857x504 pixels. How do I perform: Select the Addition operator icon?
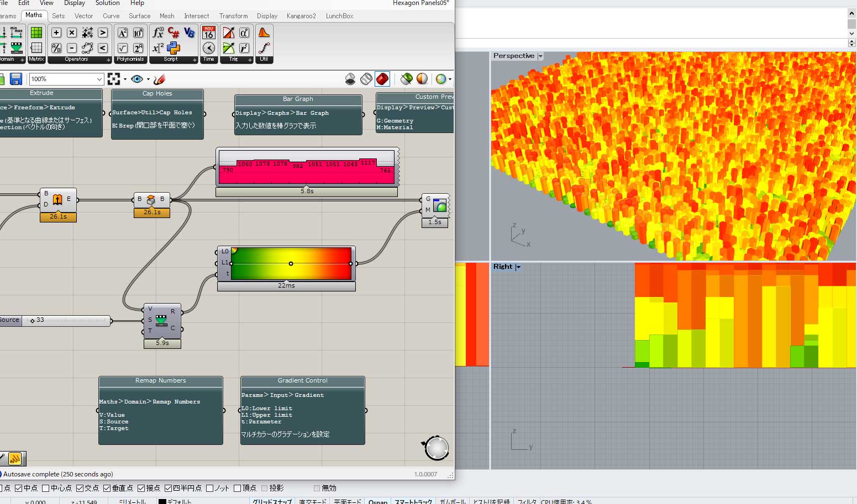56,33
